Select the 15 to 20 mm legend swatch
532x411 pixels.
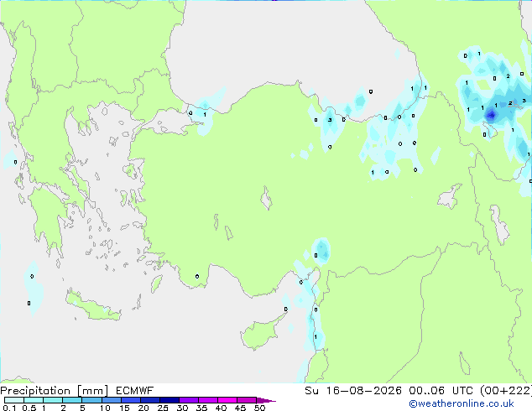(x=131, y=400)
